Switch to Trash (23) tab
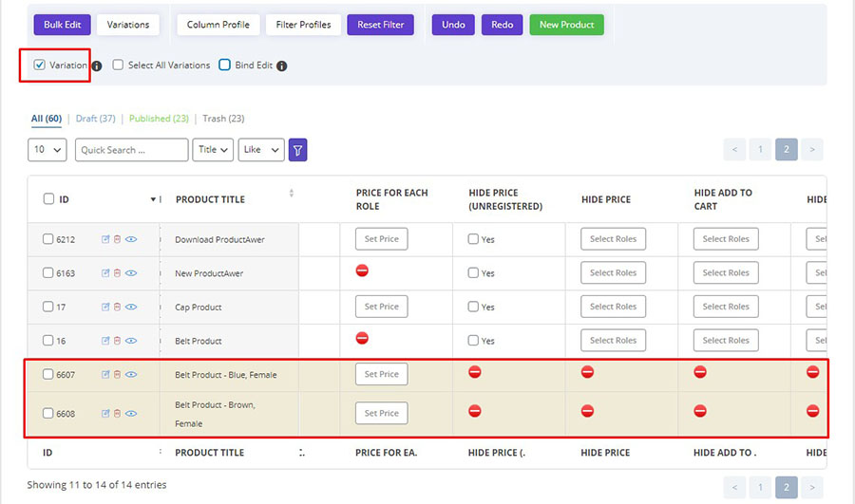 tap(223, 119)
